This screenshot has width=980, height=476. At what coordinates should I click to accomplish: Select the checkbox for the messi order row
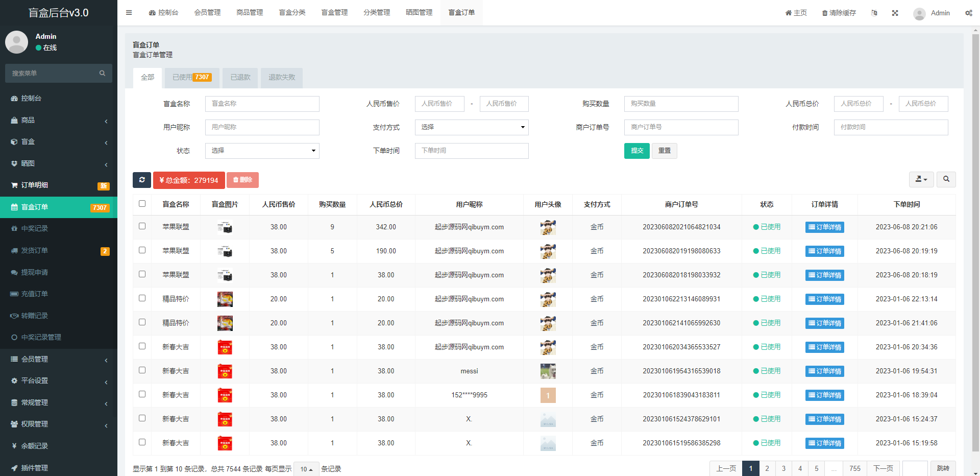142,370
